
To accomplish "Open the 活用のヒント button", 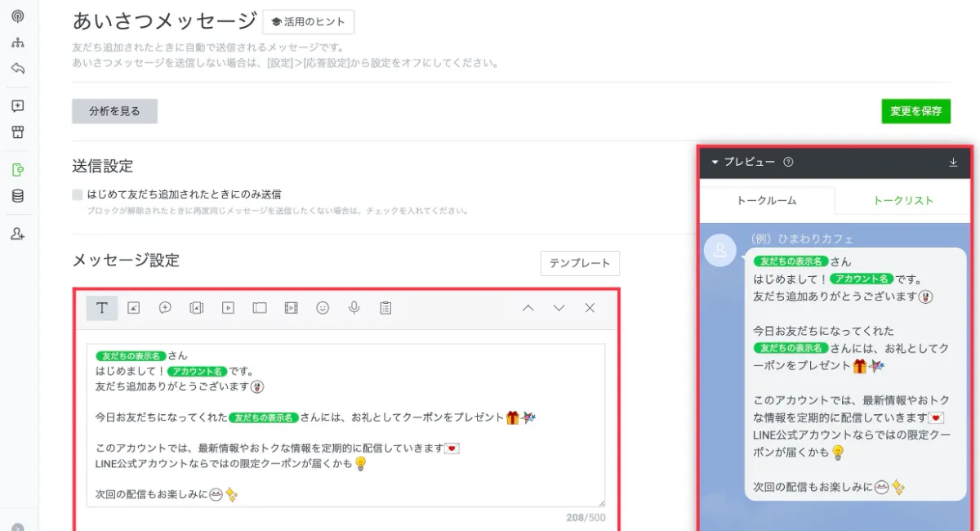I will pyautogui.click(x=309, y=22).
